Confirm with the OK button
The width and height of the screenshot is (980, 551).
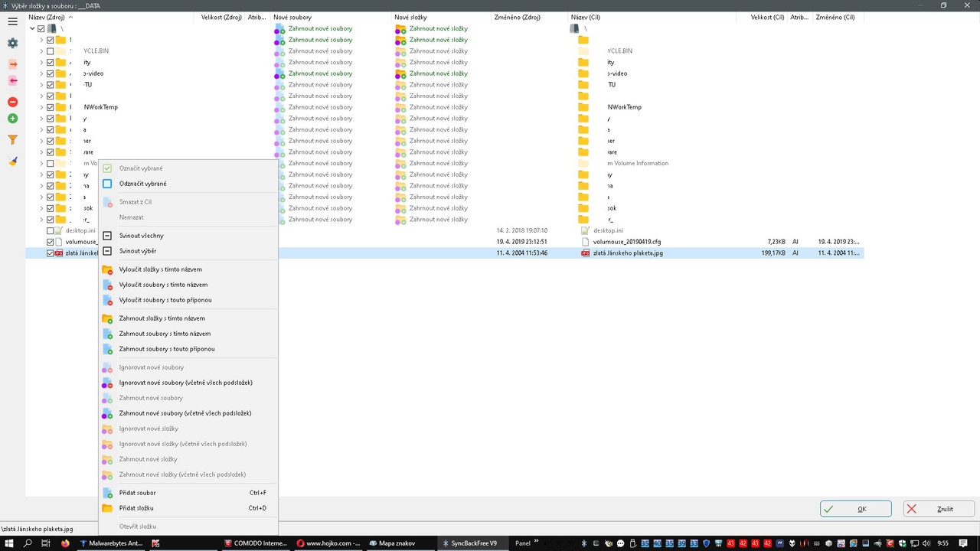[x=856, y=509]
